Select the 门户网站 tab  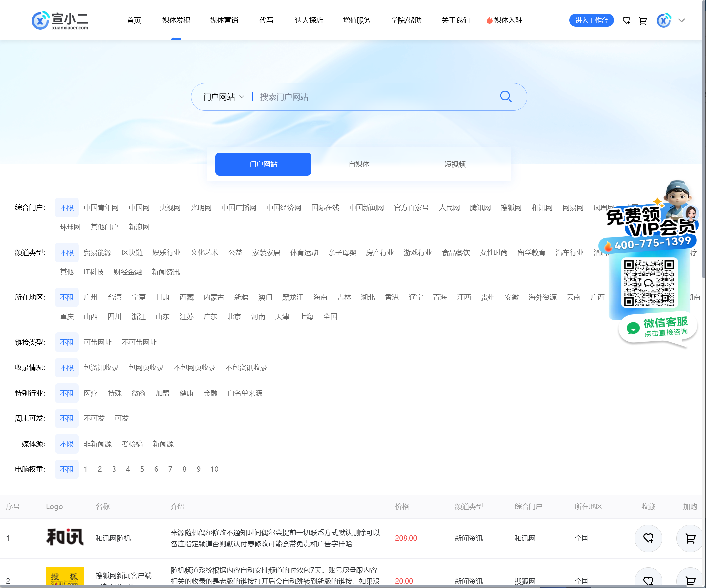coord(263,164)
